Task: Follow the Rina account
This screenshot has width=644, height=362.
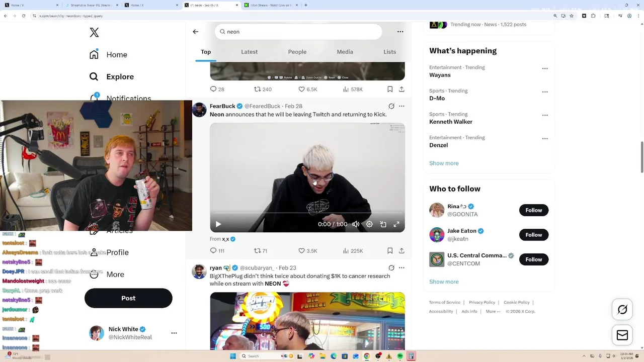Action: [x=534, y=210]
